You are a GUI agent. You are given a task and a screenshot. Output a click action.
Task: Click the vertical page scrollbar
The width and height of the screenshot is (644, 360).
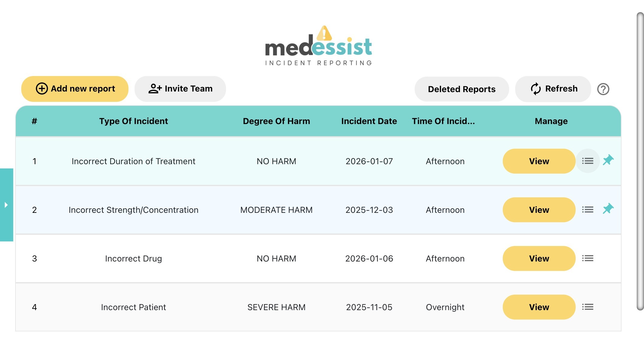click(640, 161)
